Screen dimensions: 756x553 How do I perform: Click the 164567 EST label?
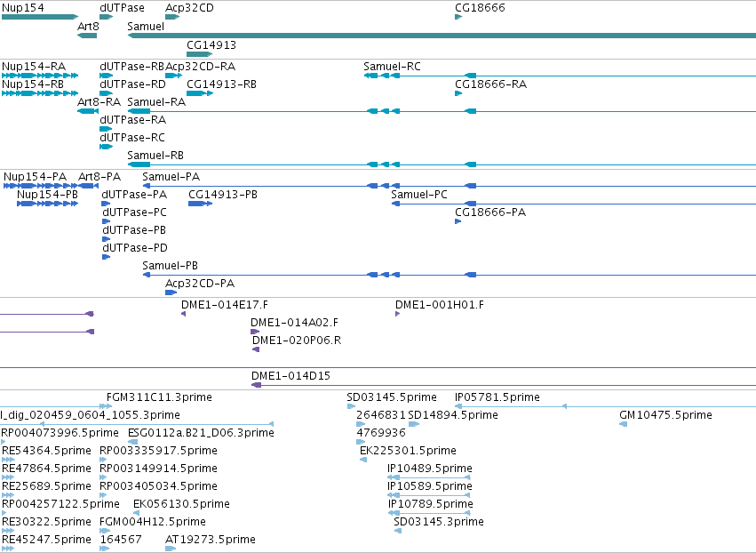coord(121,540)
